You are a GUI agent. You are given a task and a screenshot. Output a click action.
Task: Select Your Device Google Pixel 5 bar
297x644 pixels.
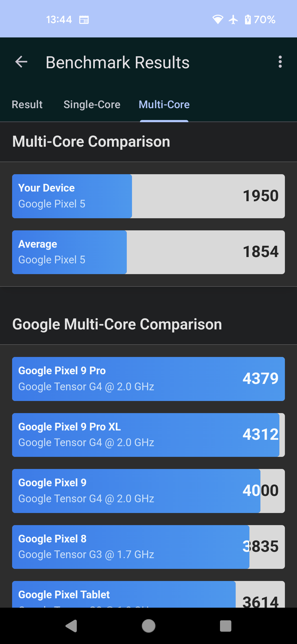tap(148, 196)
